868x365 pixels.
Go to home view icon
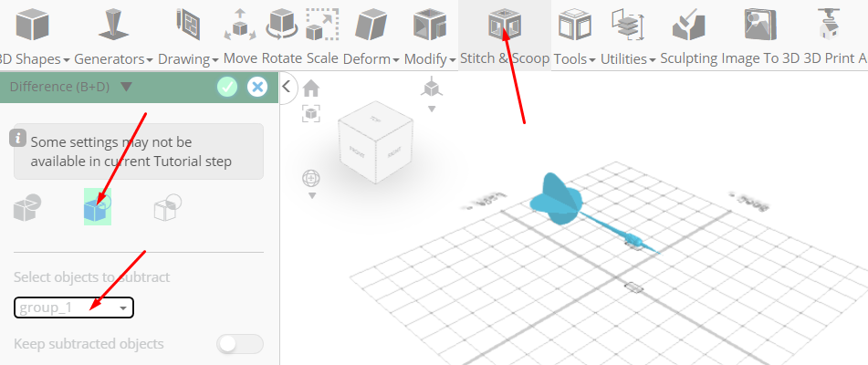coord(311,88)
